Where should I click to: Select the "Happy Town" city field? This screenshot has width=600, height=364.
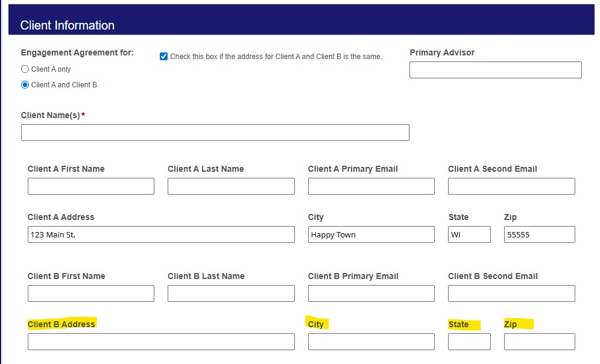tap(371, 234)
